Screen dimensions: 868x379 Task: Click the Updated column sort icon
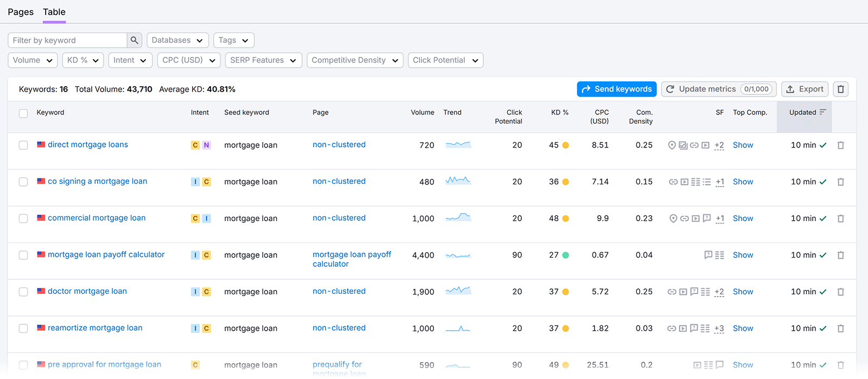(822, 112)
